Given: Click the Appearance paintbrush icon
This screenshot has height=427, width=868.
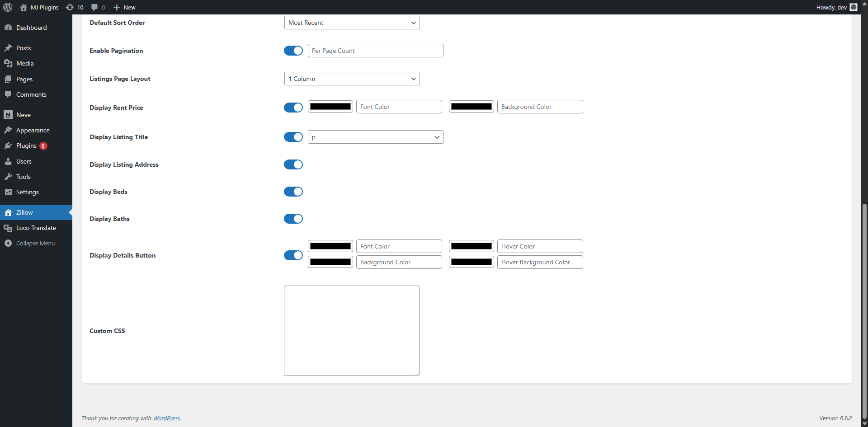Looking at the screenshot, I should point(8,130).
